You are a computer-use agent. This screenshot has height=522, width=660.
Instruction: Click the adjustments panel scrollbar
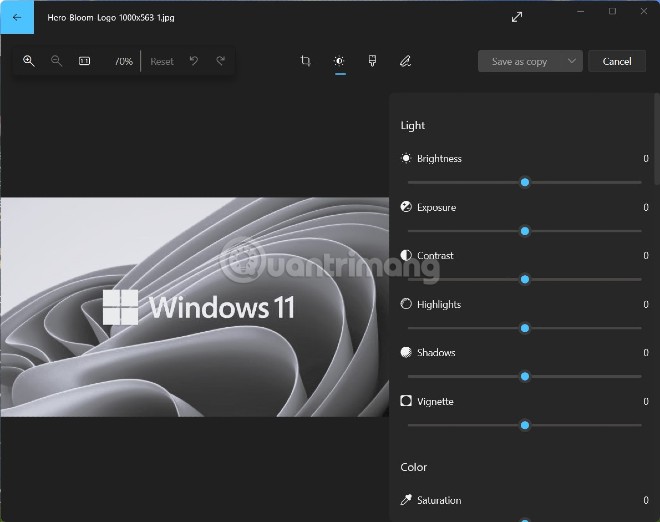pyautogui.click(x=657, y=139)
